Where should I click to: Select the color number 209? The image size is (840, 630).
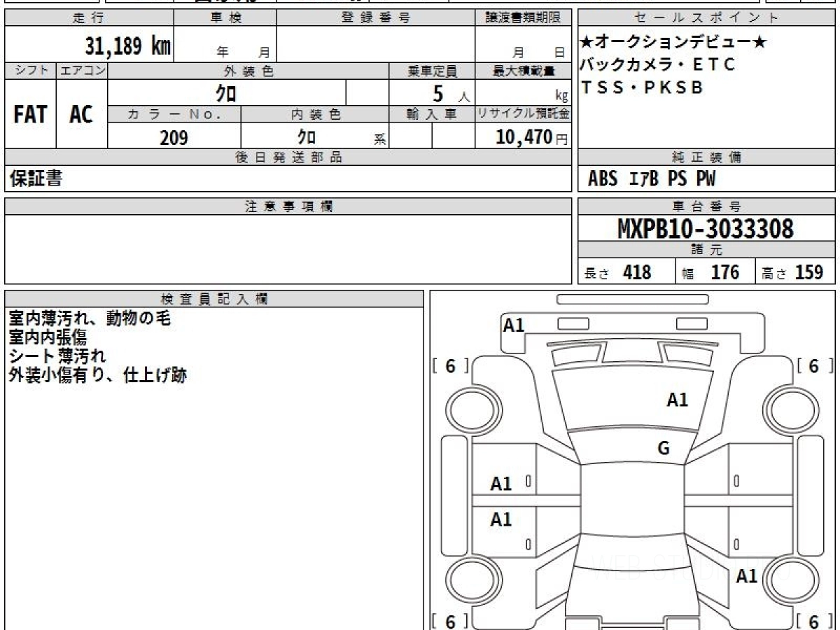[x=174, y=137]
